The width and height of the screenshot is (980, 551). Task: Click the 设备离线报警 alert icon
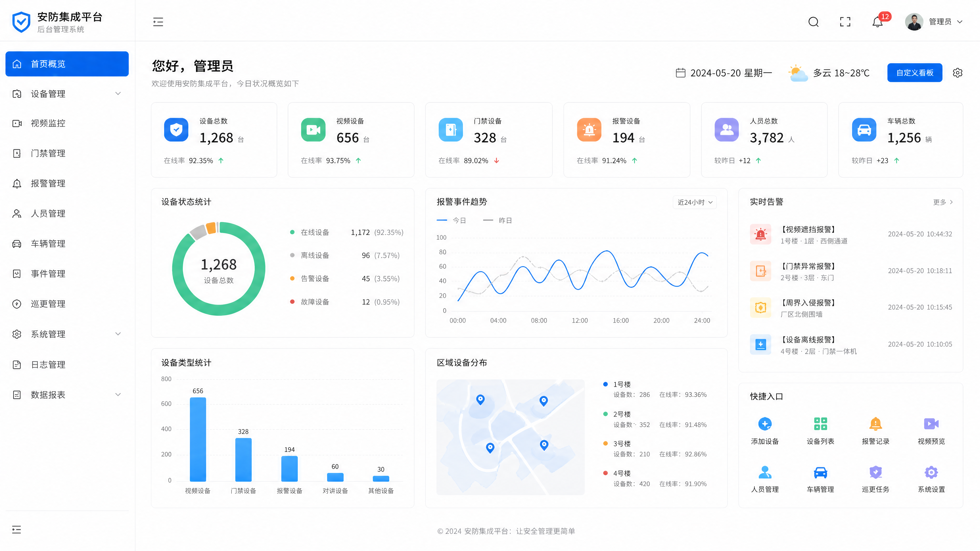tap(761, 345)
